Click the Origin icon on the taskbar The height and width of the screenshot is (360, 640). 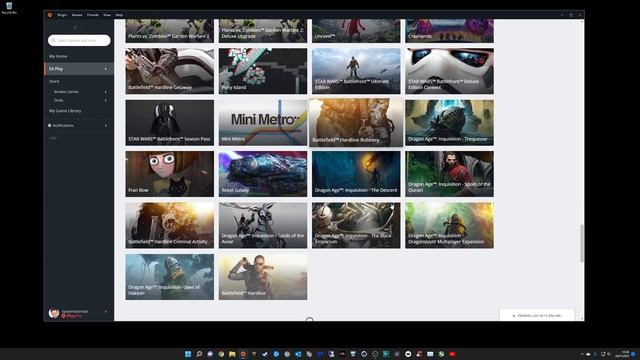(x=243, y=354)
